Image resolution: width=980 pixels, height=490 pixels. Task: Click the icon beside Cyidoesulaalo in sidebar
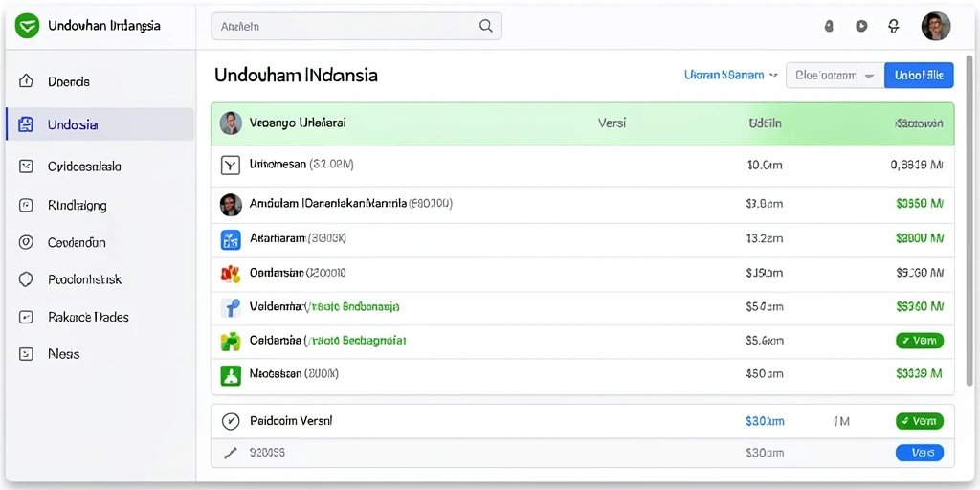(x=26, y=167)
